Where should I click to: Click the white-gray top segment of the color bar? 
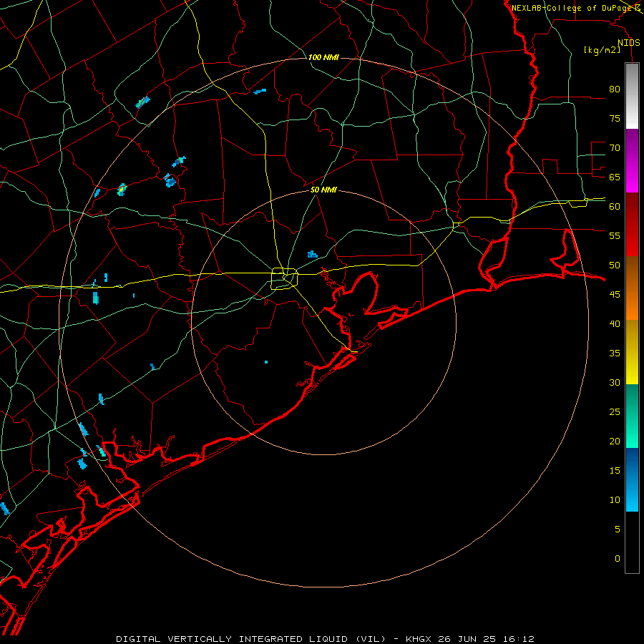click(x=632, y=96)
